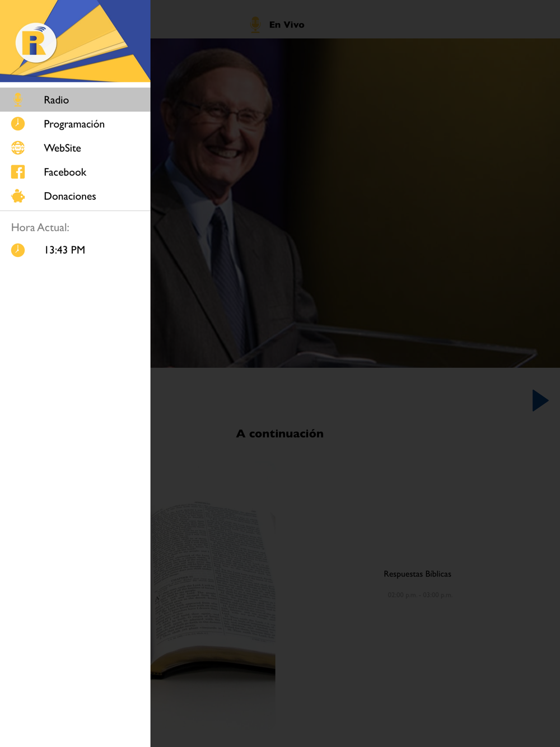This screenshot has width=560, height=747.
Task: Click the clock icon beside 13:43 PM
Action: (x=18, y=250)
